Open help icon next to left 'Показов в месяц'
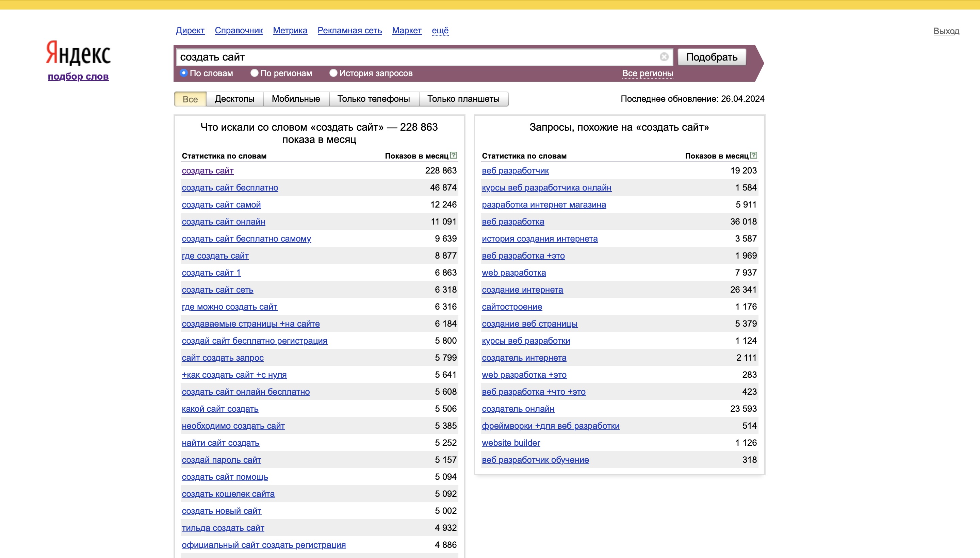The height and width of the screenshot is (558, 980). point(454,155)
